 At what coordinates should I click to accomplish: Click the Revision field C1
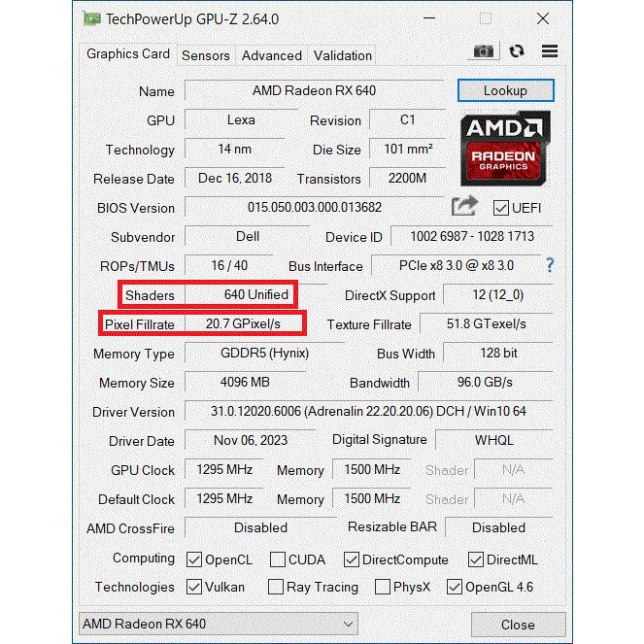click(407, 119)
